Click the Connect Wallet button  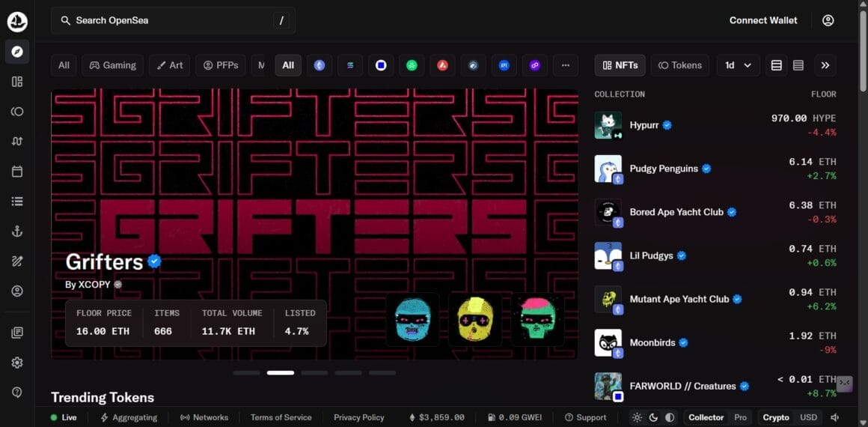pos(763,20)
